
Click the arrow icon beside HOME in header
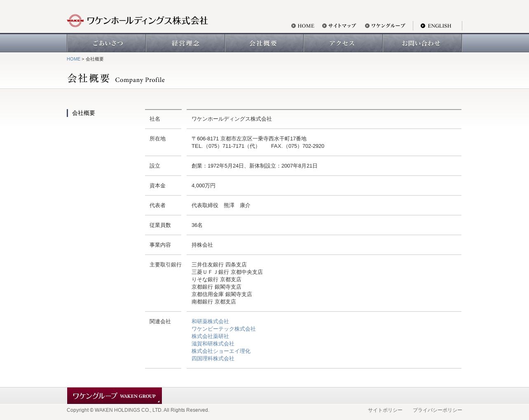pyautogui.click(x=294, y=26)
